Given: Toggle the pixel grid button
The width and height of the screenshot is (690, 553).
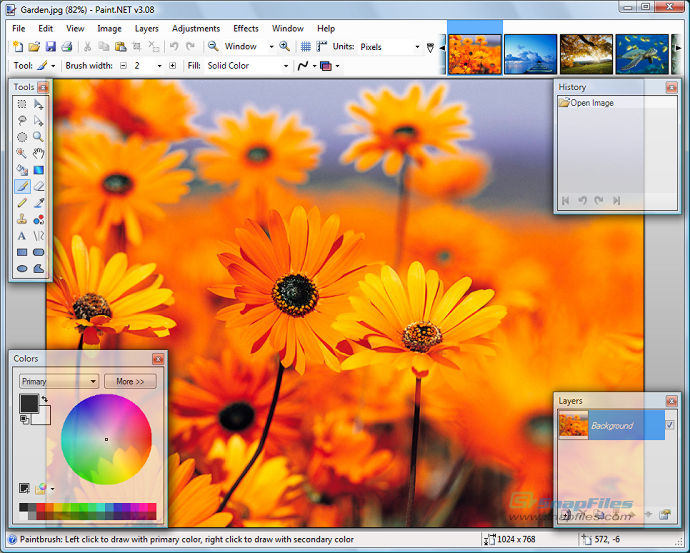Looking at the screenshot, I should click(x=306, y=46).
